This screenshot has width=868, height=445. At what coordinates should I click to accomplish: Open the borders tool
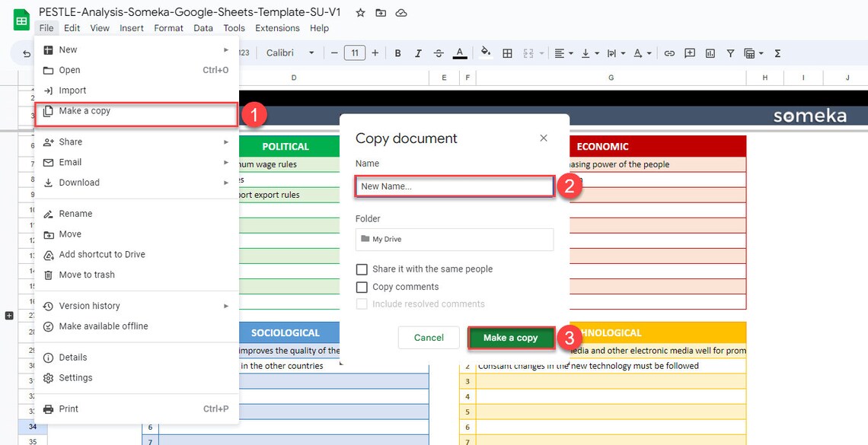pyautogui.click(x=507, y=52)
